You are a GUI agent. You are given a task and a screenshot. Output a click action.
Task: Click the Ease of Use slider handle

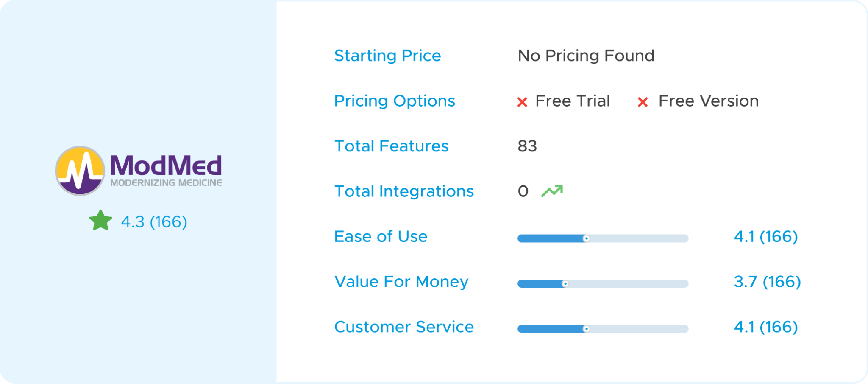[x=586, y=238]
